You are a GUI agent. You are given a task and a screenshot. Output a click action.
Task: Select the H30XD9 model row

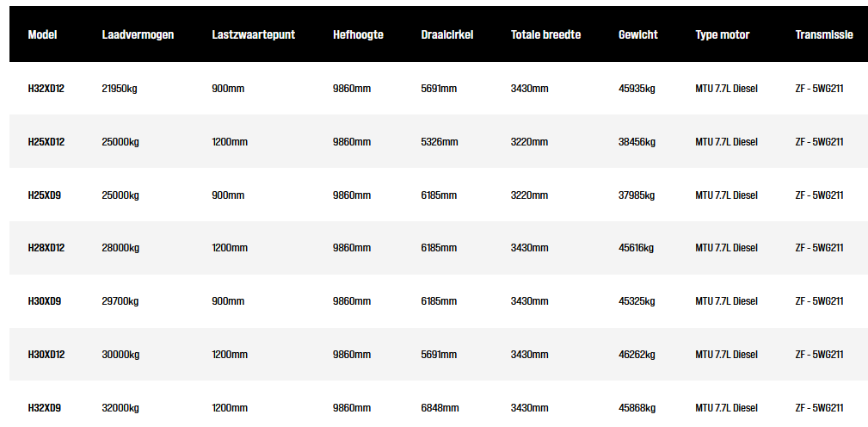point(45,301)
